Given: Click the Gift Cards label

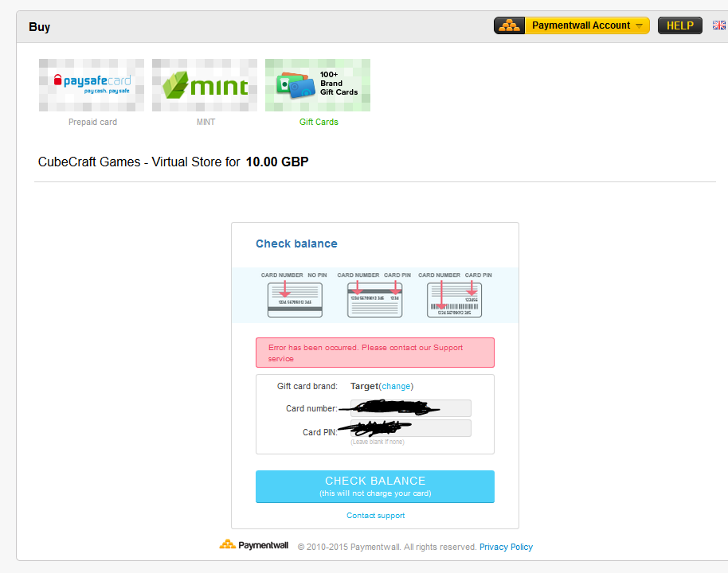Looking at the screenshot, I should 319,122.
